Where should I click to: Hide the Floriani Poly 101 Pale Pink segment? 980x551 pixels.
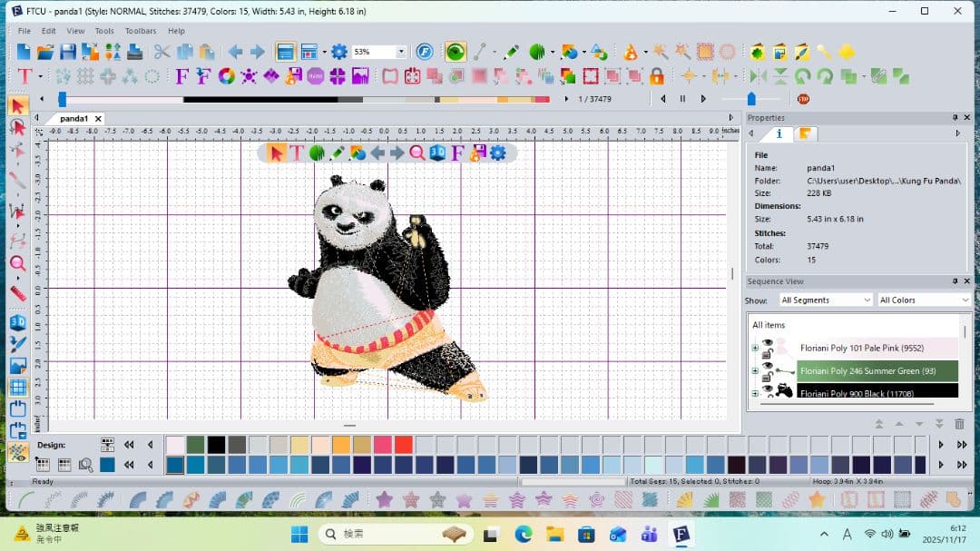(x=768, y=343)
